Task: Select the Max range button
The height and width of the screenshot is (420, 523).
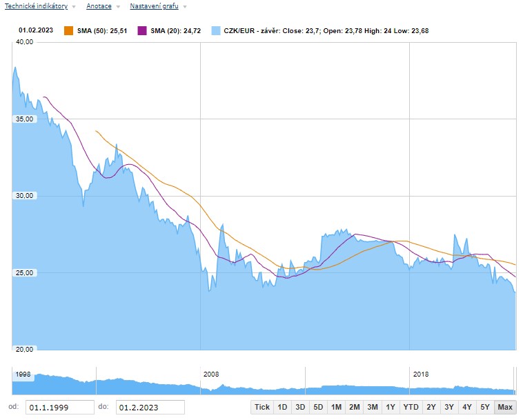Action: click(505, 407)
